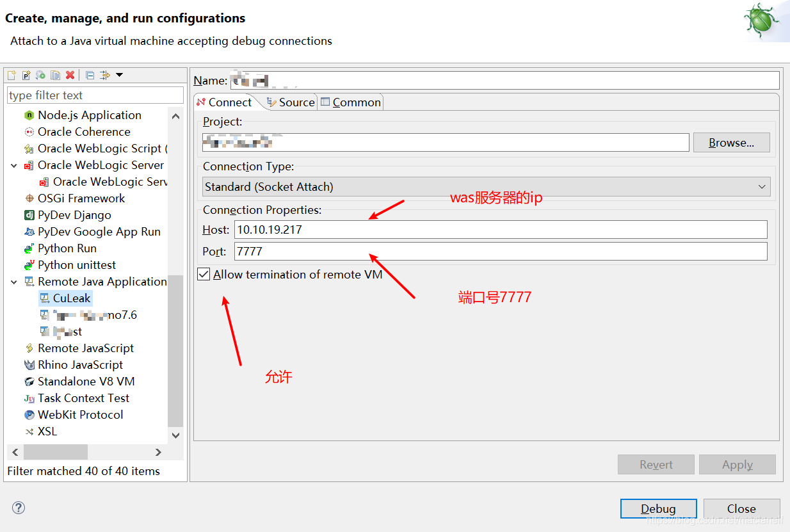
Task: Click the horizontal scrollbar thumb in tree
Action: pyautogui.click(x=56, y=452)
